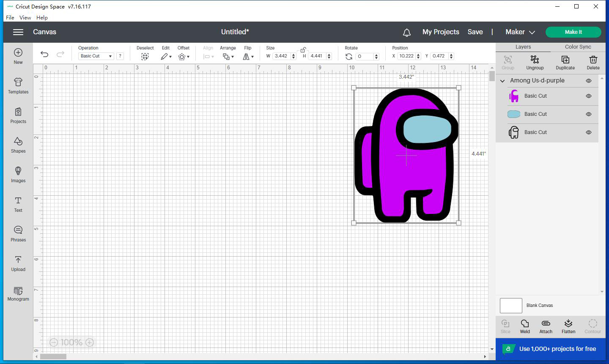609x364 pixels.
Task: Click the Rotate angle input field
Action: [364, 56]
